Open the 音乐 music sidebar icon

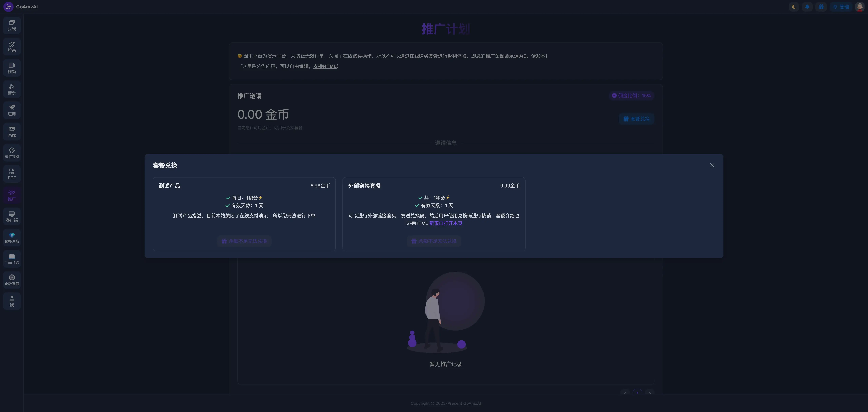pyautogui.click(x=12, y=89)
